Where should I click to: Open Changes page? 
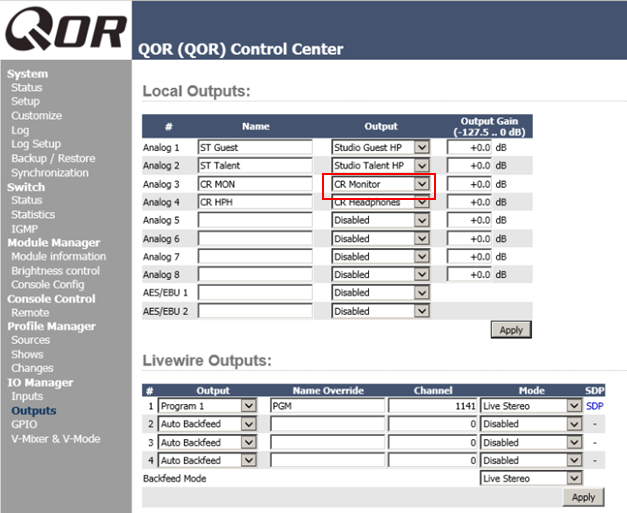[x=32, y=368]
